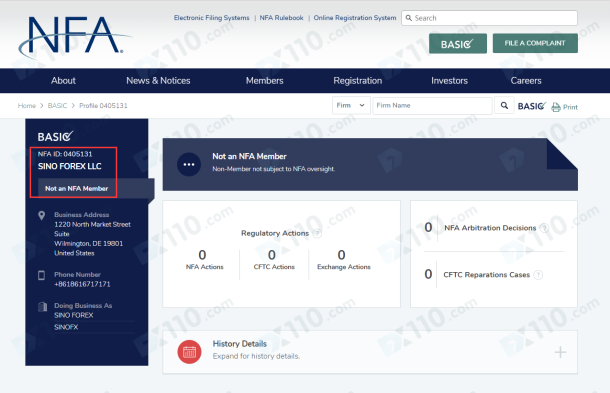This screenshot has height=393, width=610.
Task: Click the NFA Actions count
Action: [x=202, y=255]
